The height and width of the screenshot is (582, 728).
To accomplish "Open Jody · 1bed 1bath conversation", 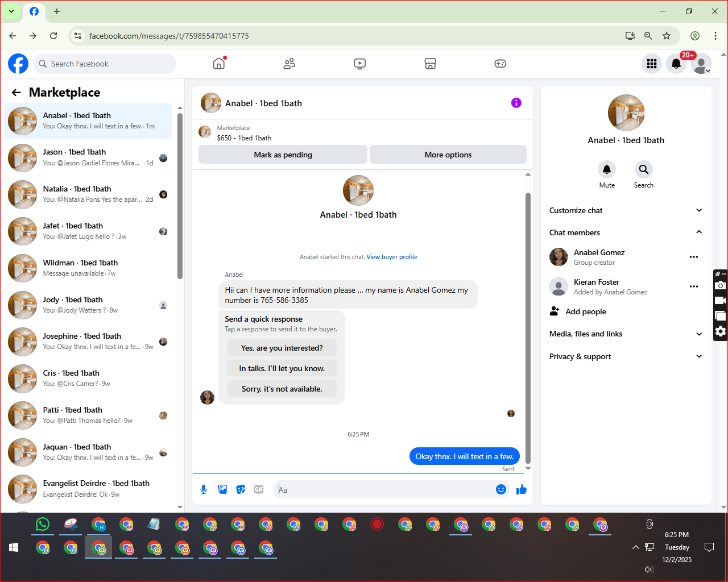I will [x=88, y=305].
